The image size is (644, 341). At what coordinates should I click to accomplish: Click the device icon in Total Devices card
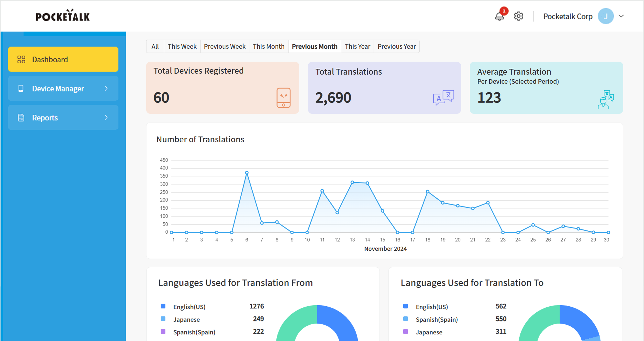tap(283, 98)
